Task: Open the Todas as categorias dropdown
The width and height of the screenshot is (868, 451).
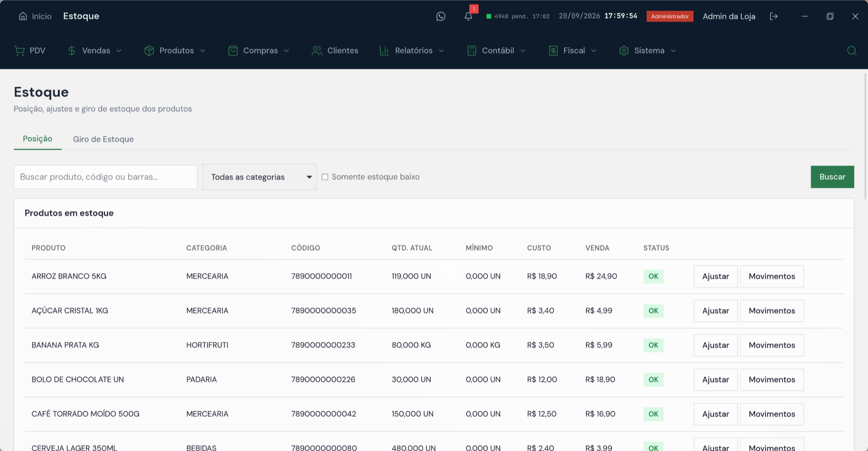Action: click(259, 177)
